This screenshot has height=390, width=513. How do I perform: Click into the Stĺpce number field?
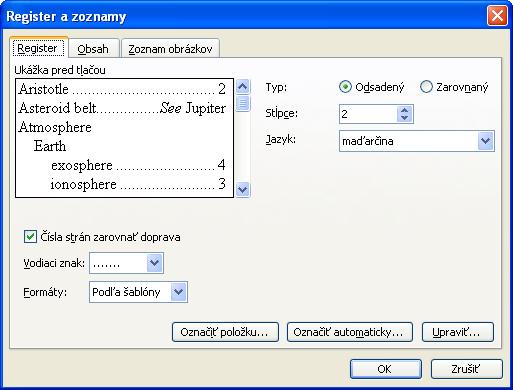click(x=368, y=114)
